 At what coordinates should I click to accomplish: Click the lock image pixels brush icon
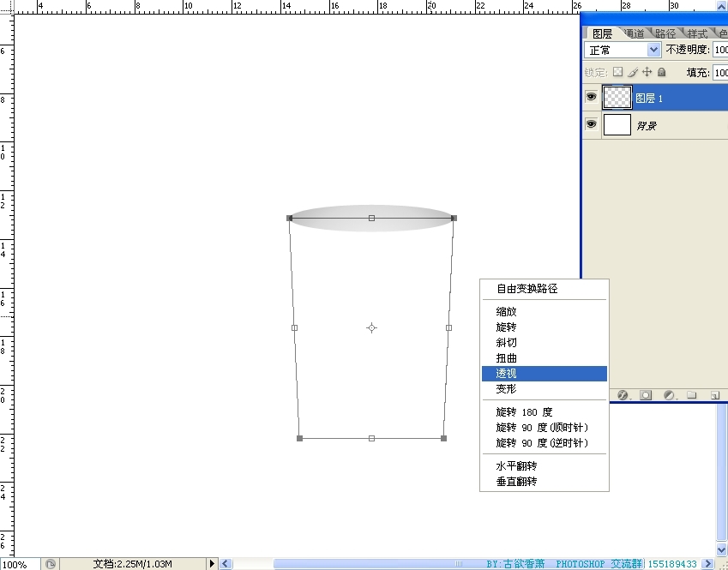tap(633, 73)
